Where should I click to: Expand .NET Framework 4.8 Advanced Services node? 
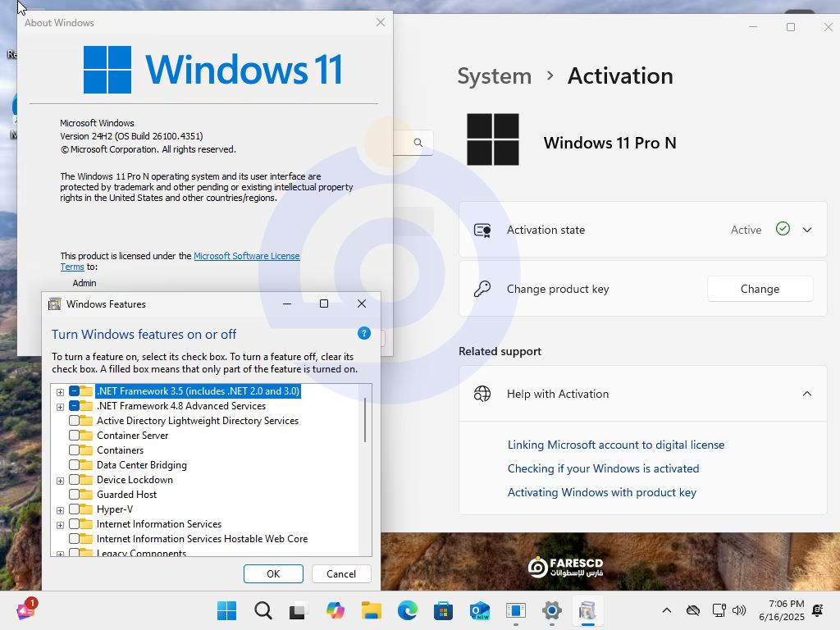tap(60, 407)
